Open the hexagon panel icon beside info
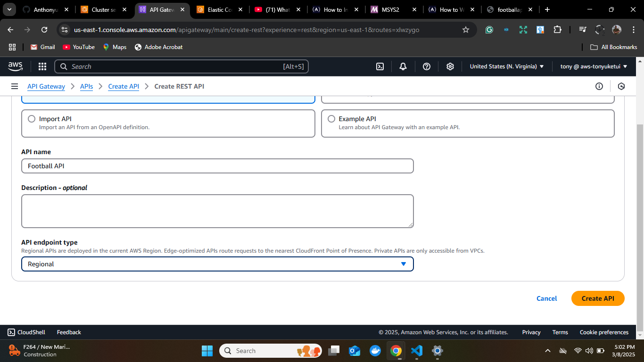Screen dimensions: 644x362 [x=621, y=86]
